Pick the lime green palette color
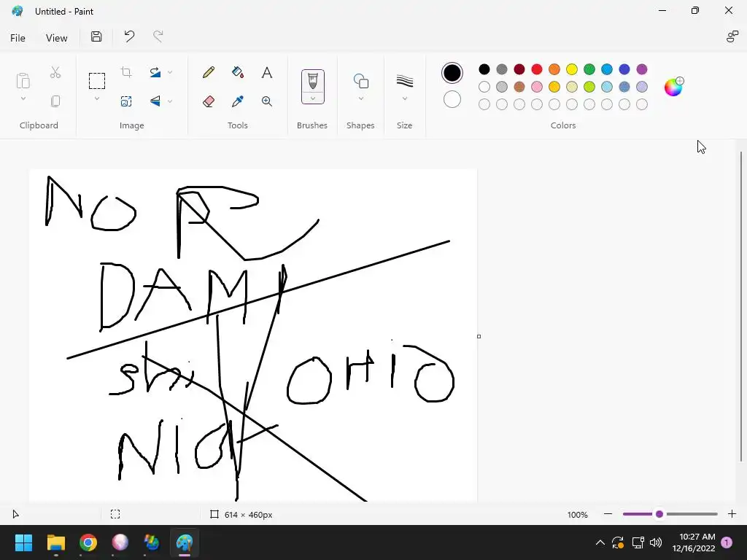This screenshot has width=747, height=560. click(589, 87)
